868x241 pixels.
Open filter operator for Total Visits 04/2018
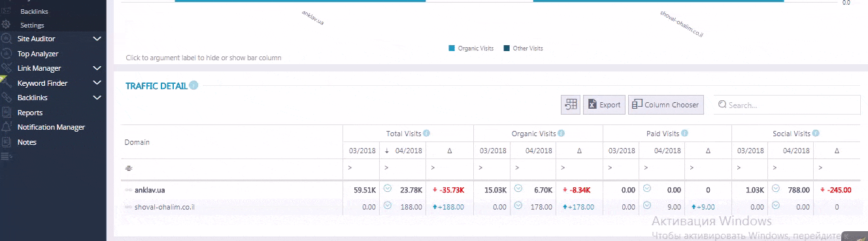[x=387, y=168]
